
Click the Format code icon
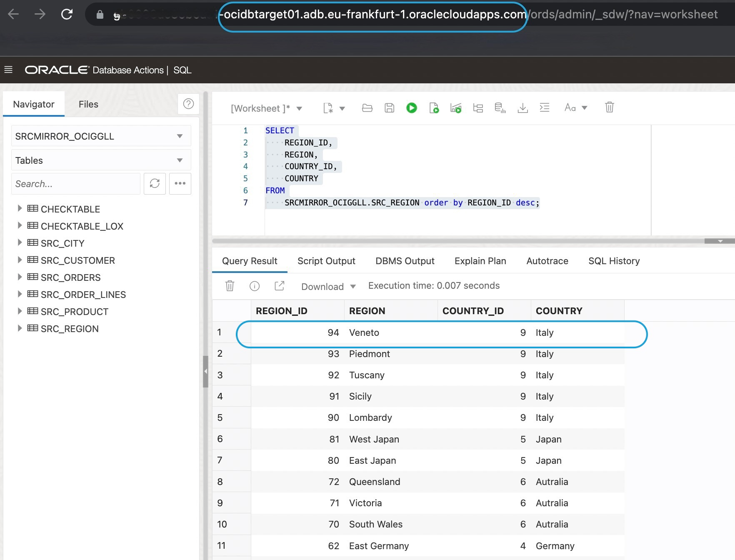(545, 107)
